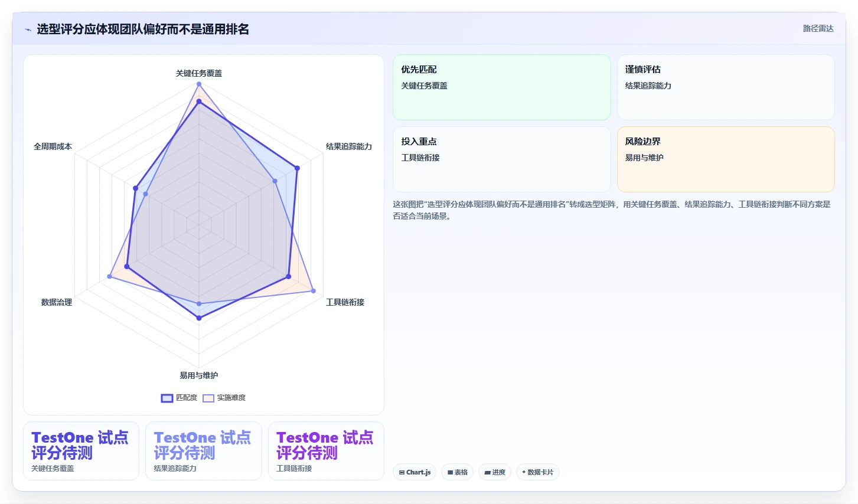Click the 进度 tag chip
Viewport: 858px width, 504px height.
[x=495, y=472]
